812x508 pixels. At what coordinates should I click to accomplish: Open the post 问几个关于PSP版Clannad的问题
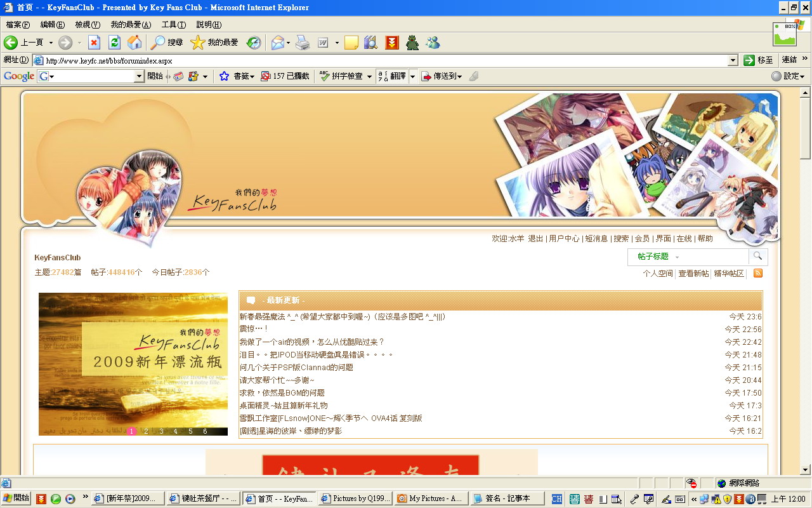pyautogui.click(x=296, y=367)
